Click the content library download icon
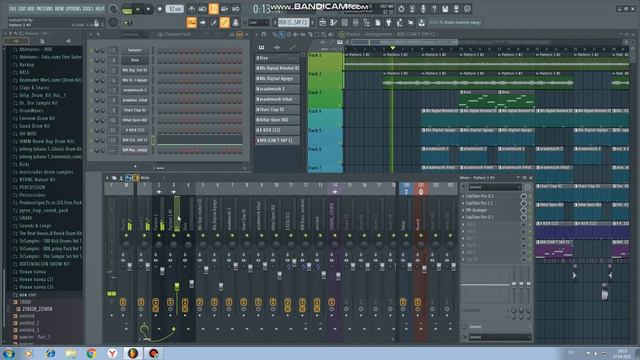Screen dimensions: 640x360 pos(422,22)
